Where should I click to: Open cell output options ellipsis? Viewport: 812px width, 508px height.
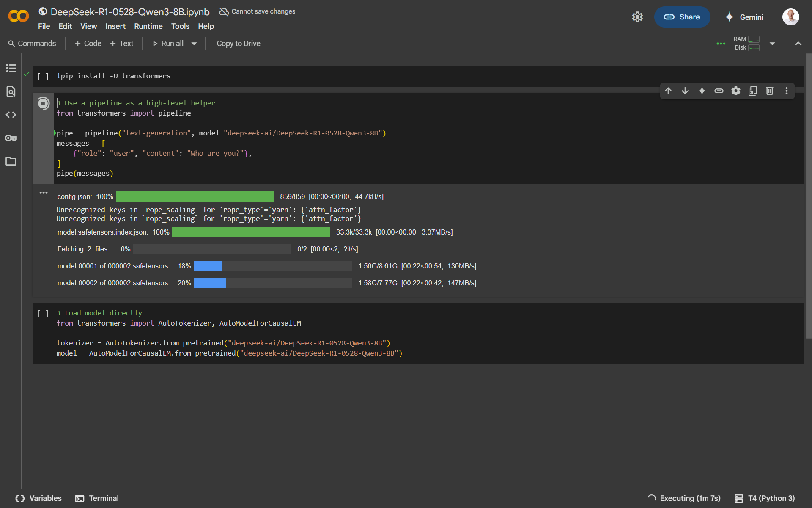[x=44, y=193]
